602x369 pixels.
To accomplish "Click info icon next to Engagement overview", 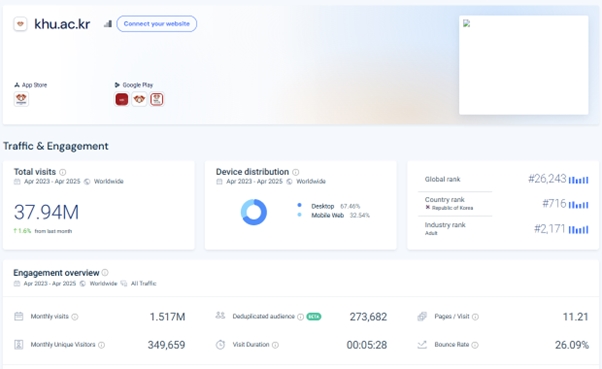I will tap(105, 273).
